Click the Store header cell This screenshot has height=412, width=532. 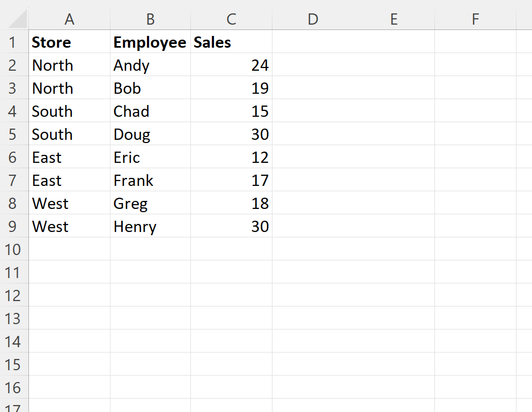coord(70,42)
